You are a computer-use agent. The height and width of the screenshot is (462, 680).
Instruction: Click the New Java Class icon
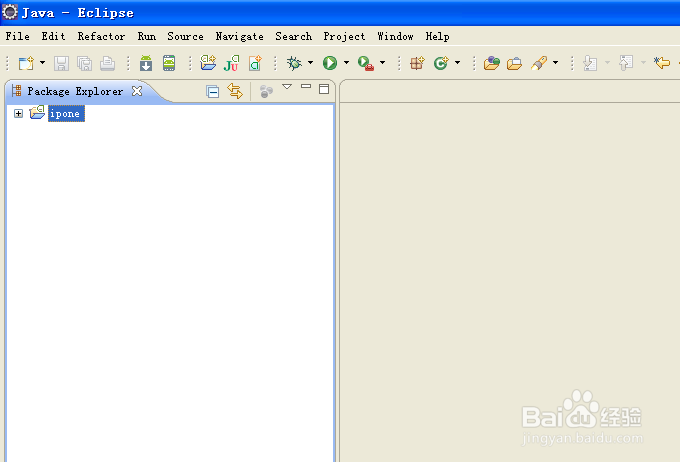[x=441, y=63]
